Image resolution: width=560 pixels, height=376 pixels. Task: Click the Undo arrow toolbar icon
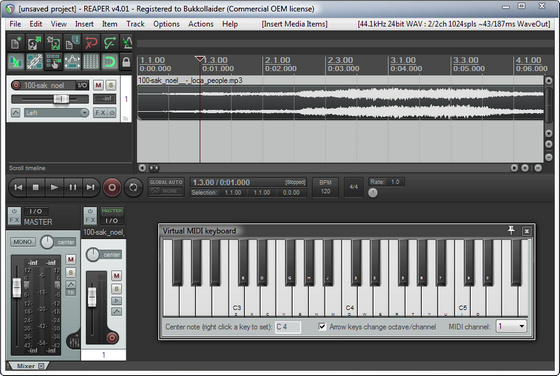coord(91,44)
